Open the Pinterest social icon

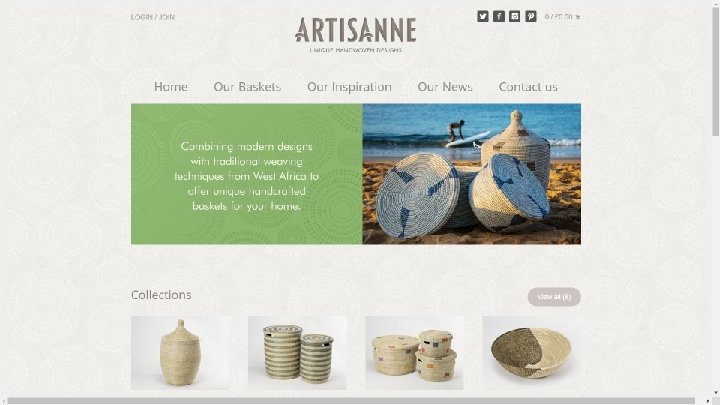tap(531, 17)
